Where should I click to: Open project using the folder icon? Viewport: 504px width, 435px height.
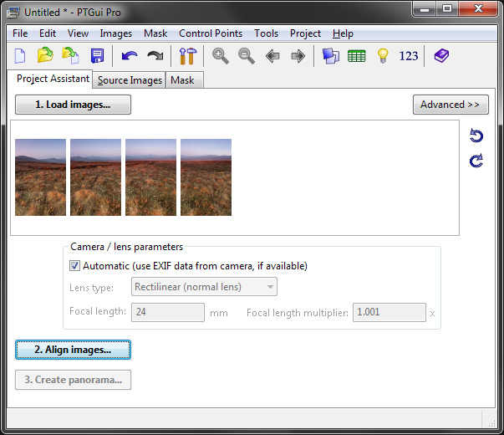pos(45,55)
